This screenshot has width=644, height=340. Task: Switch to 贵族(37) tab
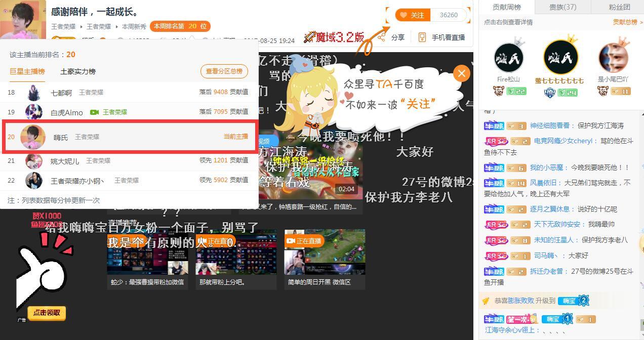click(562, 7)
